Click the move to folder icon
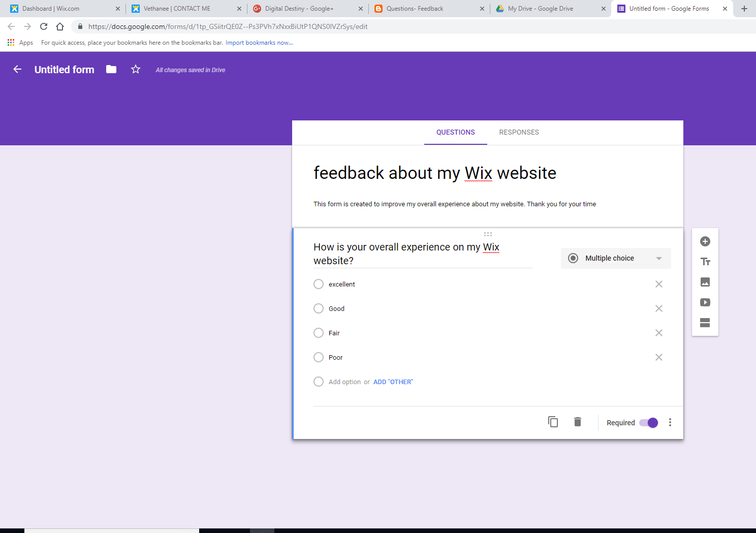This screenshot has width=756, height=533. pyautogui.click(x=111, y=69)
